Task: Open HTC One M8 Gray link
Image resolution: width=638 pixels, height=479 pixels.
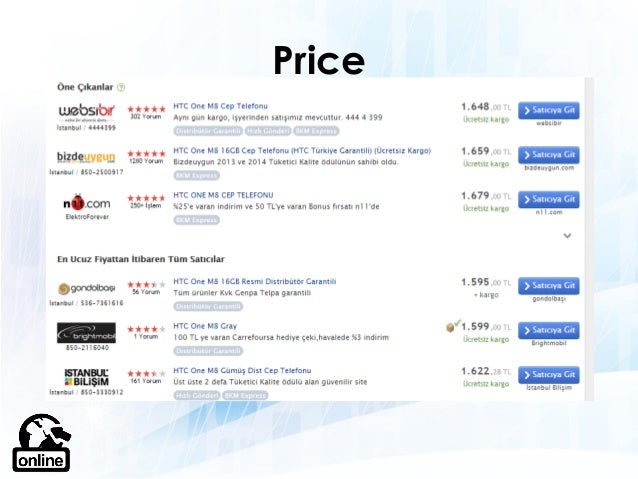Action: (205, 326)
